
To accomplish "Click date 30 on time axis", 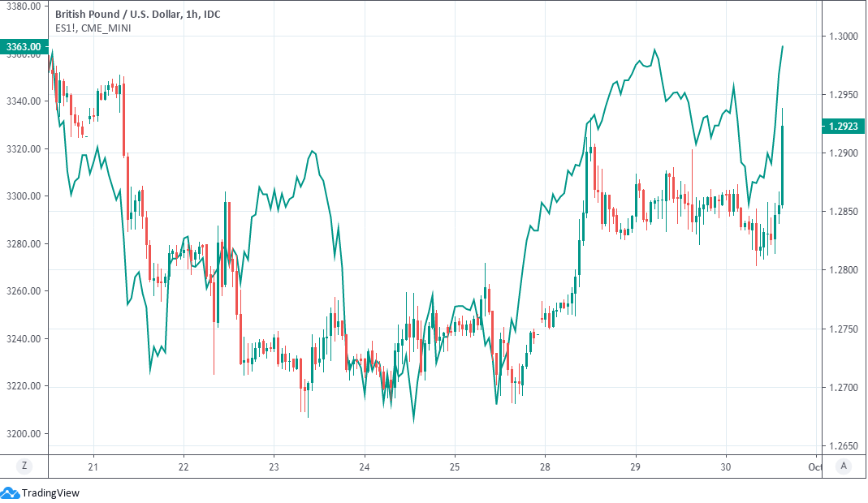I will click(727, 467).
